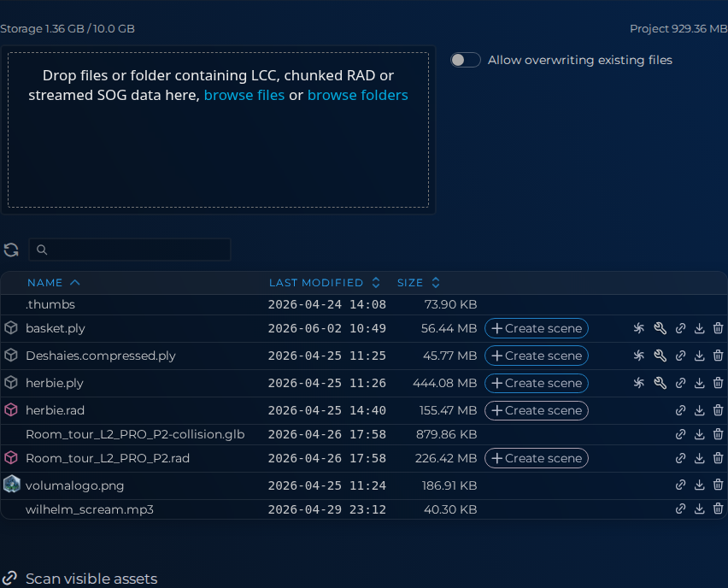The height and width of the screenshot is (588, 728).
Task: Open the browse folders link
Action: [x=357, y=95]
